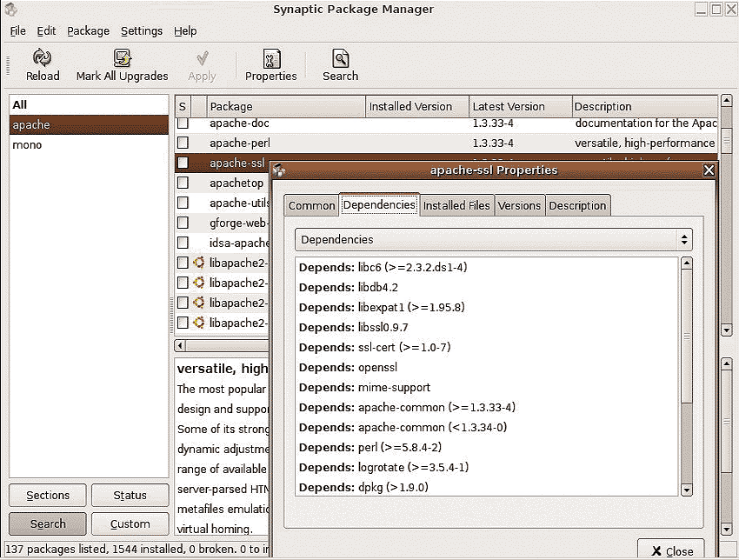
Task: Click the Custom filter button
Action: [130, 523]
